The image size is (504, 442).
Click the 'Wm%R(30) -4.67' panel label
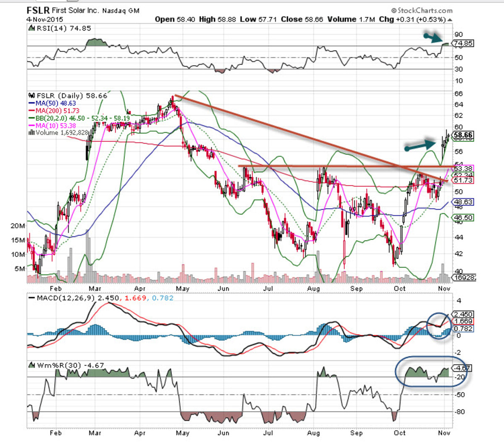pyautogui.click(x=71, y=366)
